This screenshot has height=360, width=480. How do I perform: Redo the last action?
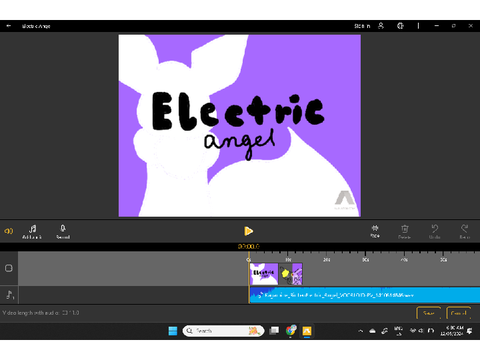coord(464,232)
